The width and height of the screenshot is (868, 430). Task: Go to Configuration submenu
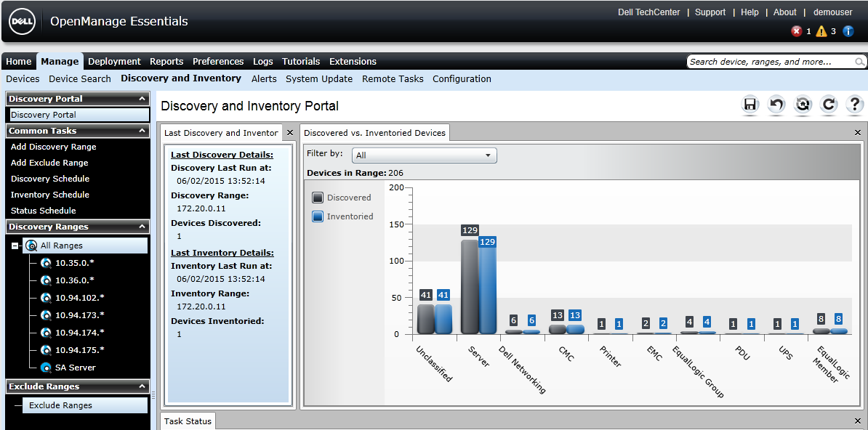tap(462, 79)
